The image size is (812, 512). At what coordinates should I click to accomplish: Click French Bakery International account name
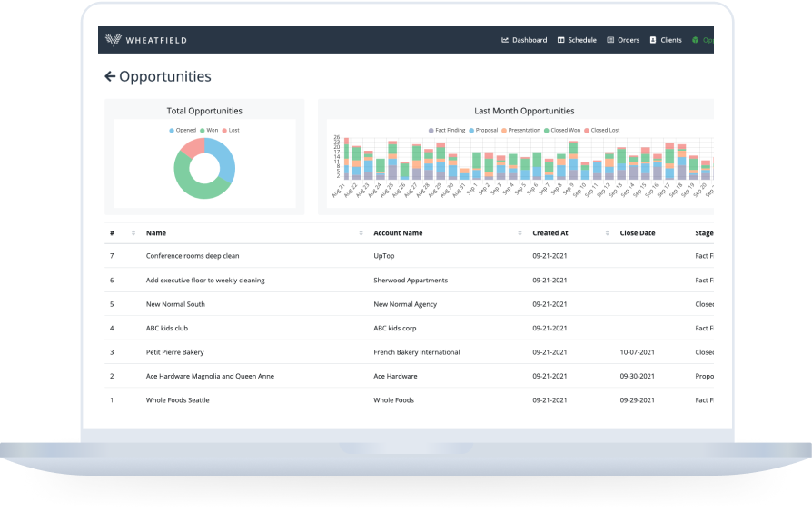[417, 352]
